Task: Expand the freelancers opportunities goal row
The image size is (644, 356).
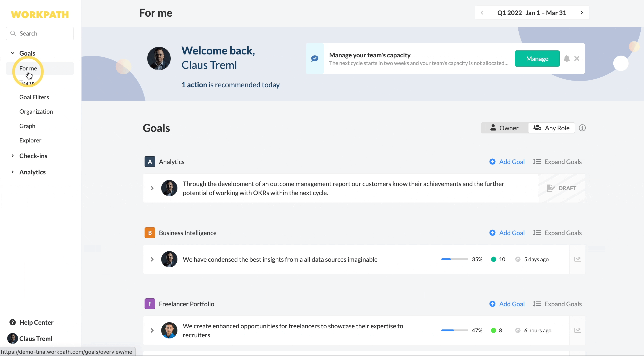Action: click(152, 330)
